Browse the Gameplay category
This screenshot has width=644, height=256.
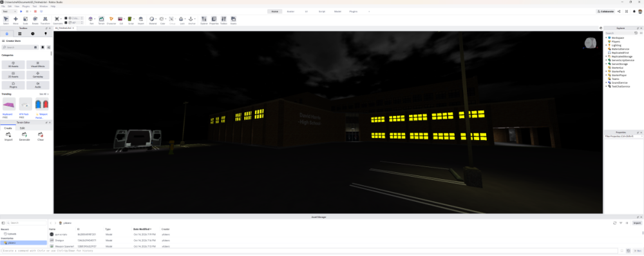click(38, 75)
